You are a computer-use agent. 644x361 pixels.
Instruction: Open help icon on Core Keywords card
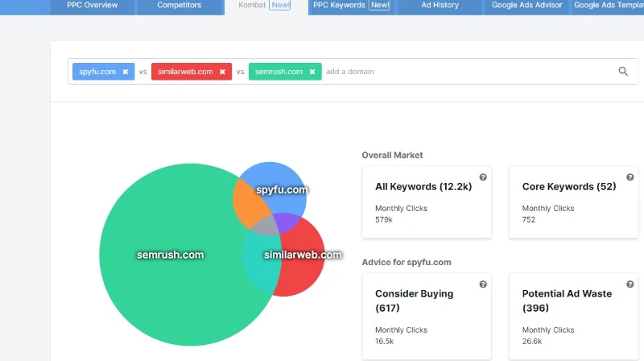tap(630, 177)
